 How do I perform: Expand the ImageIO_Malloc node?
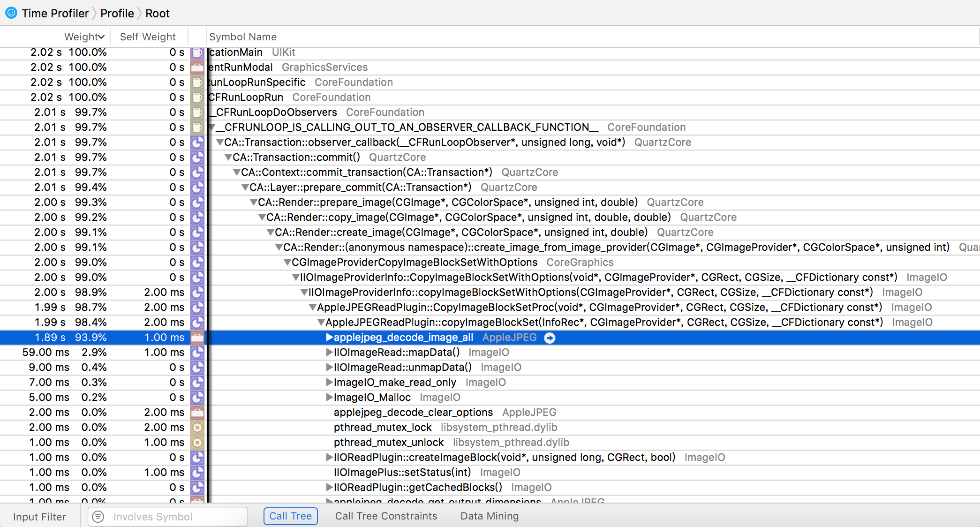[x=329, y=398]
